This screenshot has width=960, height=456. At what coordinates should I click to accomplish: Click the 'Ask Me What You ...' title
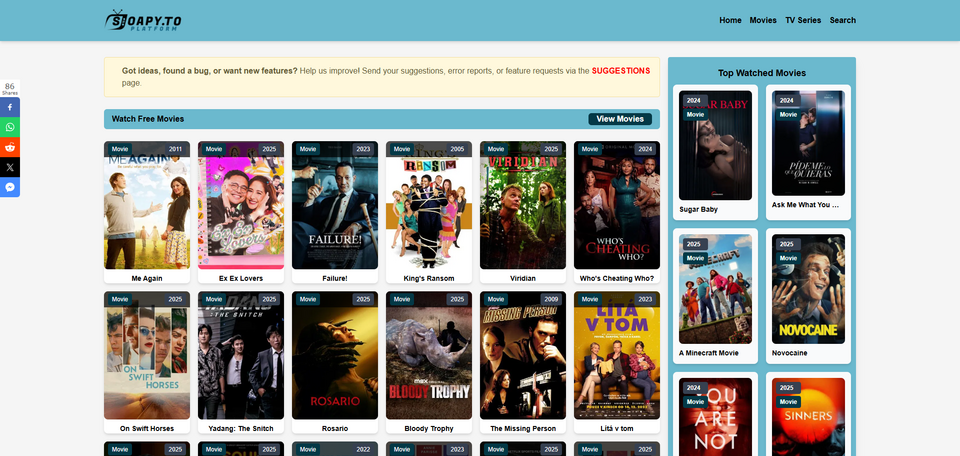pyautogui.click(x=805, y=205)
